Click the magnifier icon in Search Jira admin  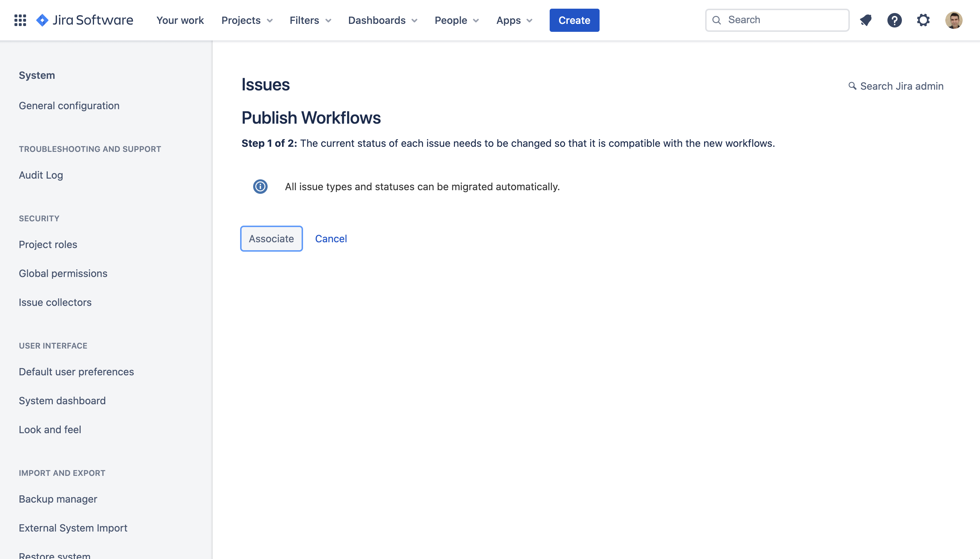(x=852, y=86)
